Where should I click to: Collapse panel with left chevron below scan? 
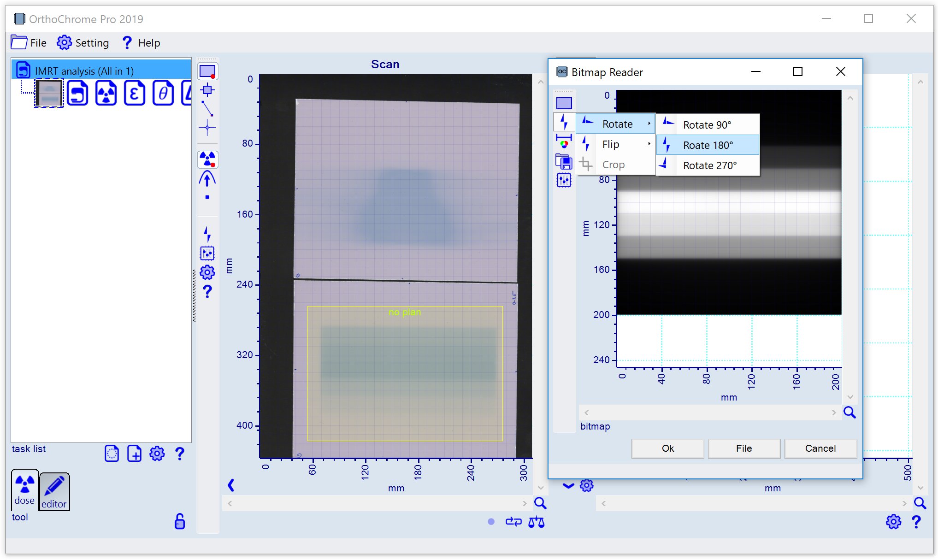point(231,485)
